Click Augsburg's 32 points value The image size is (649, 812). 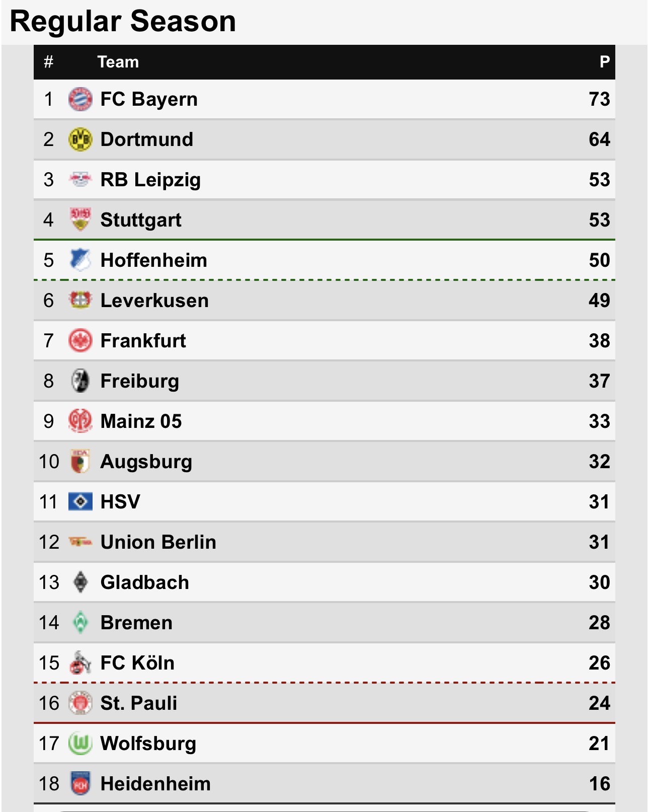[599, 462]
